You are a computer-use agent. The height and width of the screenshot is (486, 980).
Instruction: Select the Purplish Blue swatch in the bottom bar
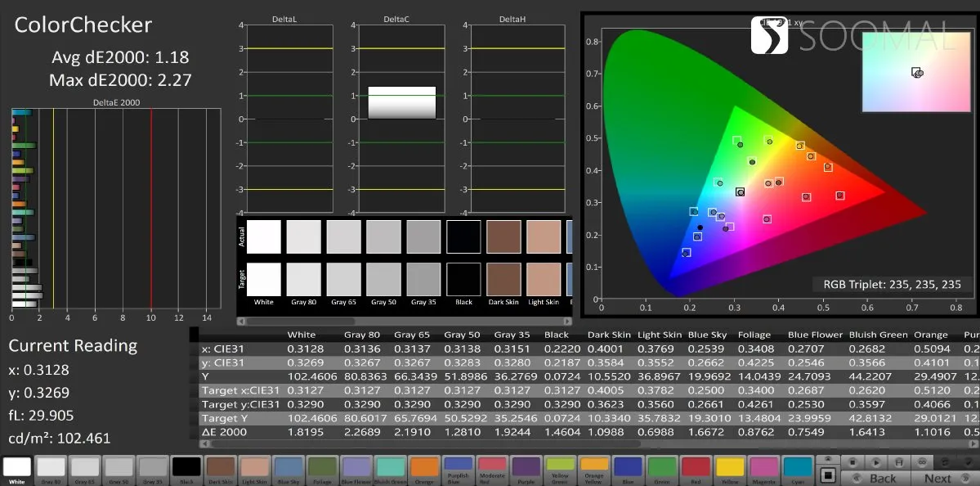[458, 470]
